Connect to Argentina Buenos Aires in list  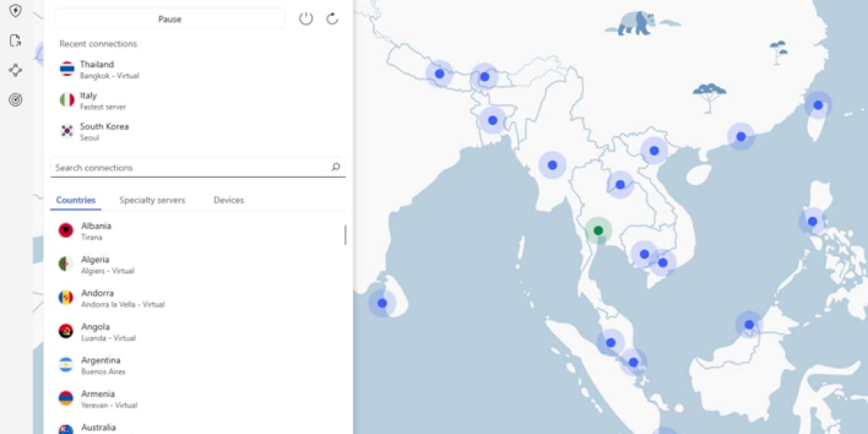click(101, 365)
